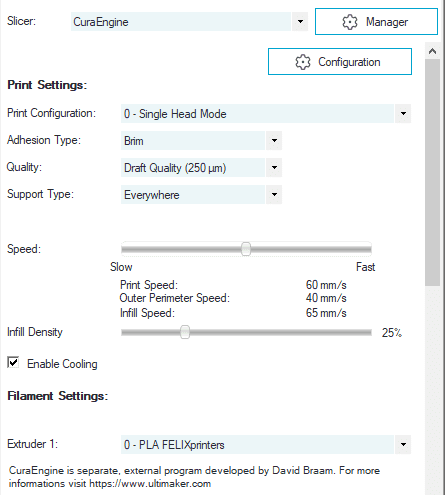Click the gear icon on the Manager button

pos(350,22)
